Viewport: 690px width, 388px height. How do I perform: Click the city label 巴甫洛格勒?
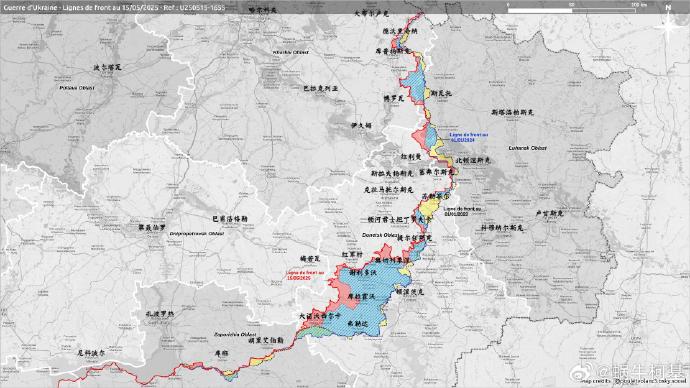pos(230,219)
